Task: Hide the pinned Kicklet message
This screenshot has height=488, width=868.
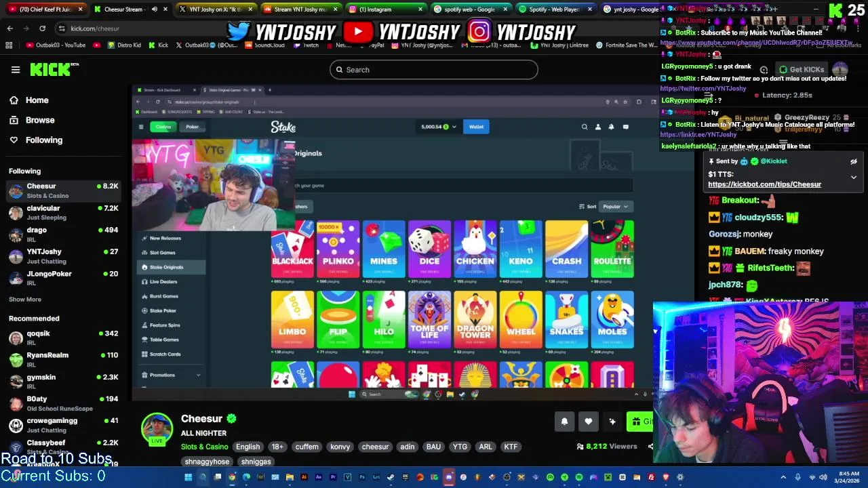Action: point(854,161)
